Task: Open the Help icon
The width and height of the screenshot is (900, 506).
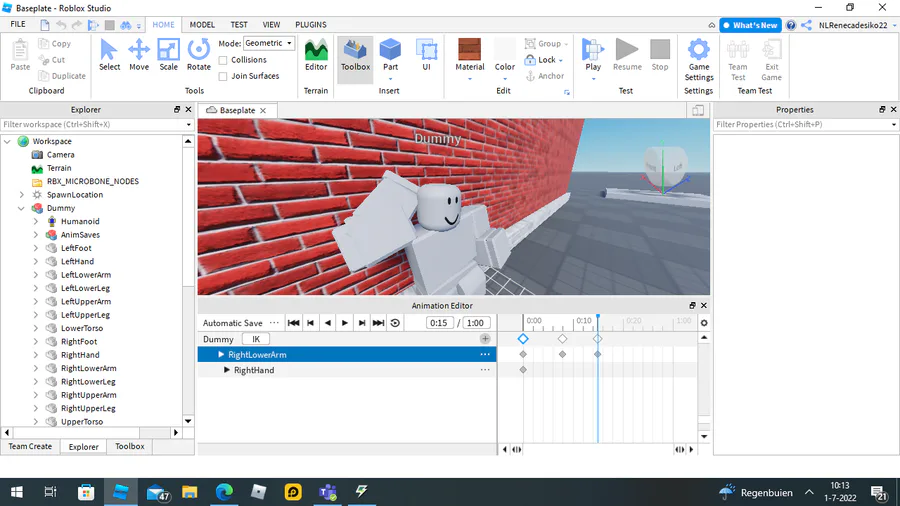Action: tap(791, 25)
